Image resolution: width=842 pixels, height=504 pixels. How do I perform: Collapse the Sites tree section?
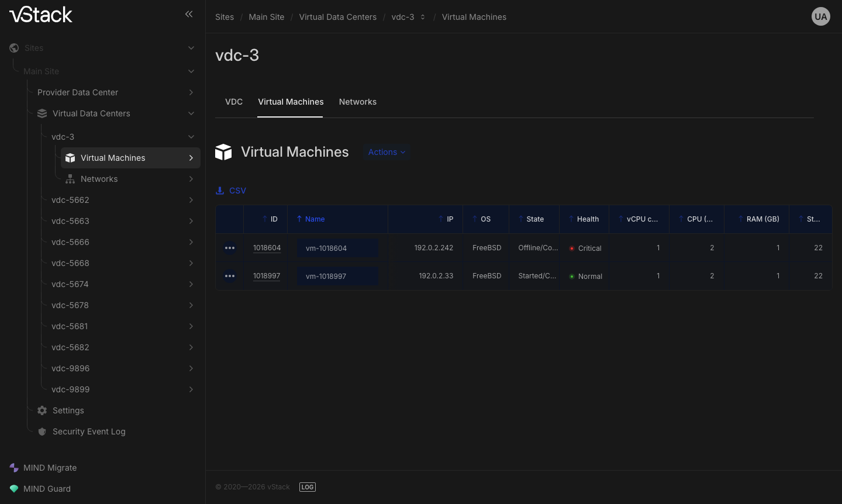191,48
